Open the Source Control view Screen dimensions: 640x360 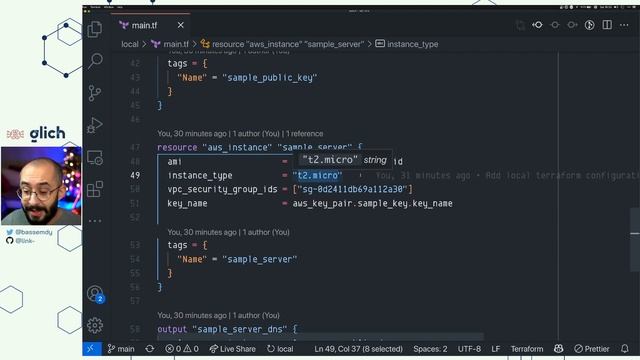(95, 93)
